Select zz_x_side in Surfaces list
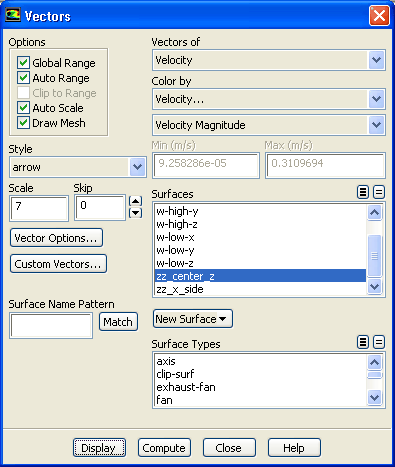The width and height of the screenshot is (395, 467). click(260, 289)
